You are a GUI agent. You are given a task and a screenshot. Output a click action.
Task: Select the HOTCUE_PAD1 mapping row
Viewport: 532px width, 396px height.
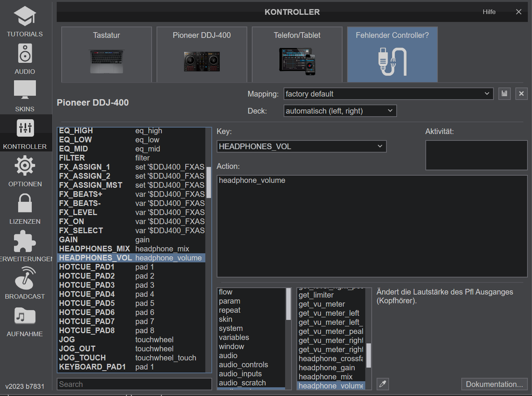(x=132, y=267)
